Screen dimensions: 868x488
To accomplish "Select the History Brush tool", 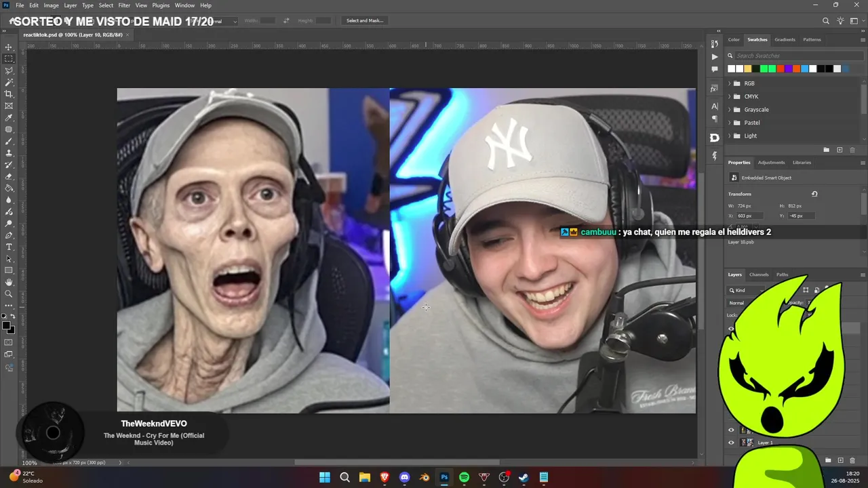I will click(x=9, y=165).
